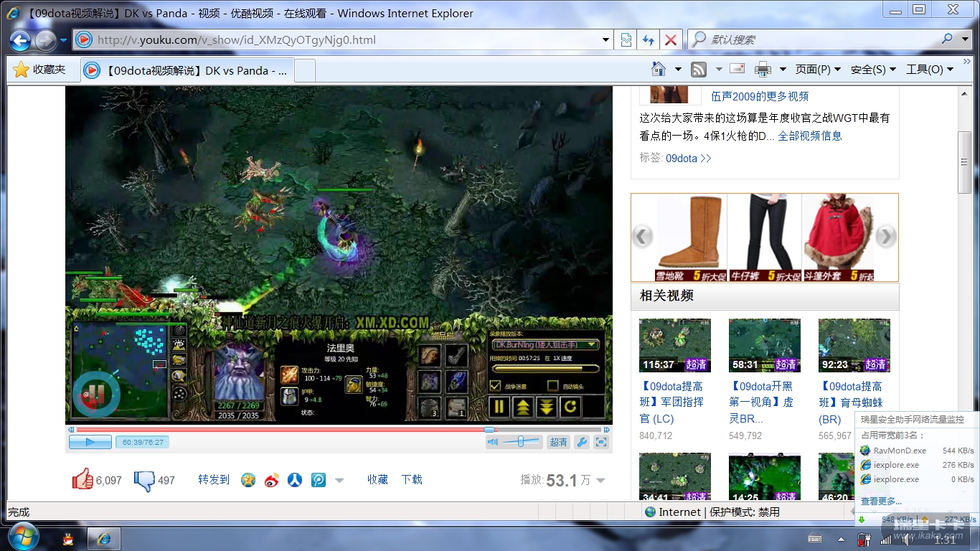Click the thumbs-down dislike icon
Viewport: 980px width, 551px height.
pos(144,480)
